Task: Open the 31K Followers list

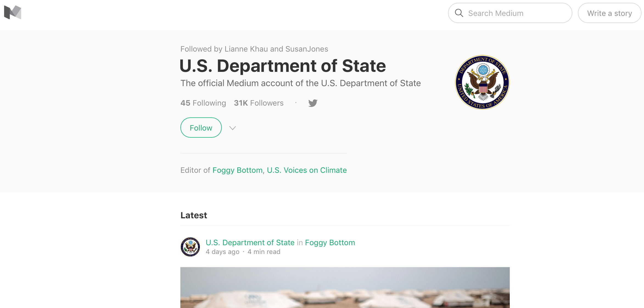Action: (x=259, y=103)
